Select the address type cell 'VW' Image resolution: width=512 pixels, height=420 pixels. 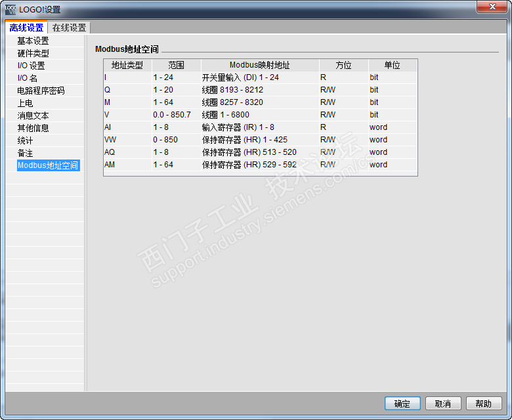(128, 140)
